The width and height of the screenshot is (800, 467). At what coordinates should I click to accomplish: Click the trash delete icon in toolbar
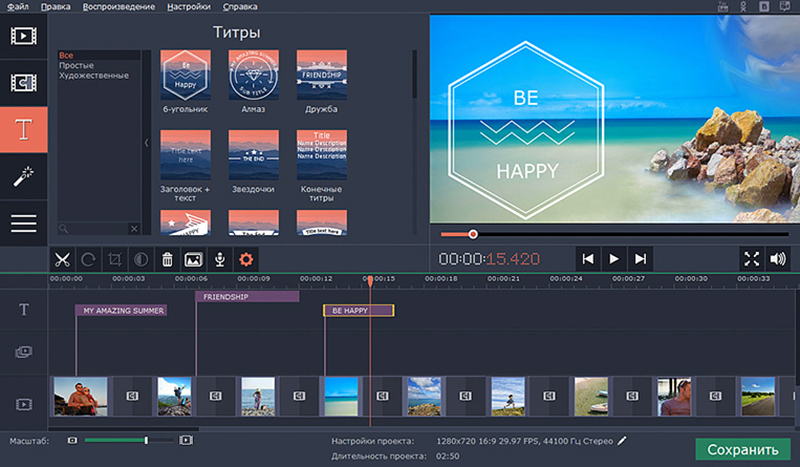pos(167,259)
